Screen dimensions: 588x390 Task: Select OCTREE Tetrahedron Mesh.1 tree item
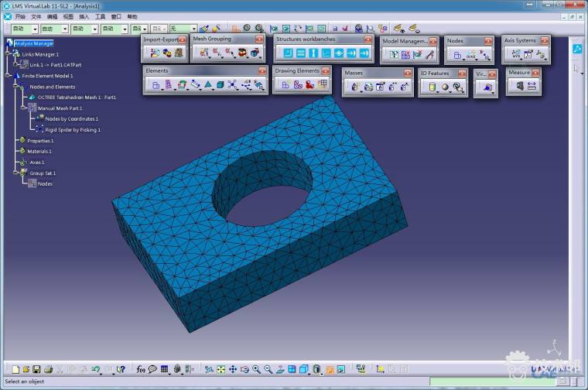76,97
